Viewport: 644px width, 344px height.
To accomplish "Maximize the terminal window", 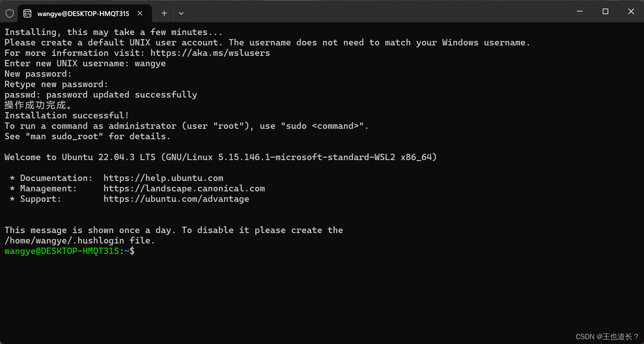I will click(x=605, y=12).
